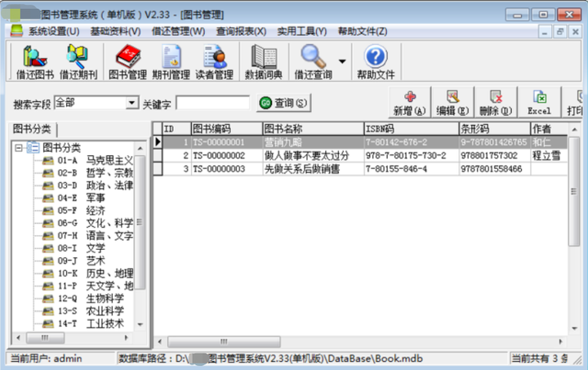Click the 查询(S) search button
The image size is (588, 370).
(284, 103)
